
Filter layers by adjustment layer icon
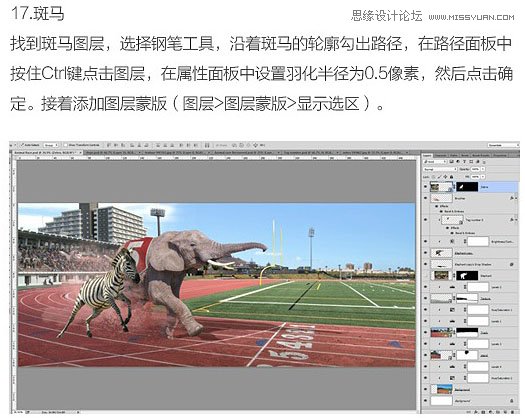tap(458, 162)
